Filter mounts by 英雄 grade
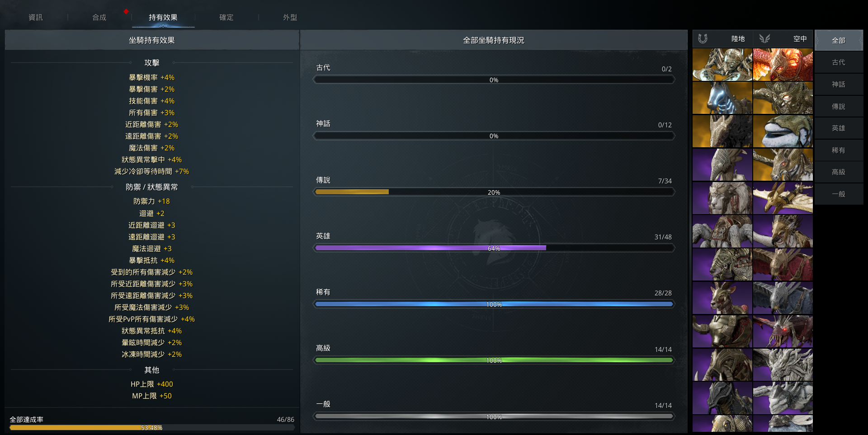The width and height of the screenshot is (868, 435). [839, 128]
